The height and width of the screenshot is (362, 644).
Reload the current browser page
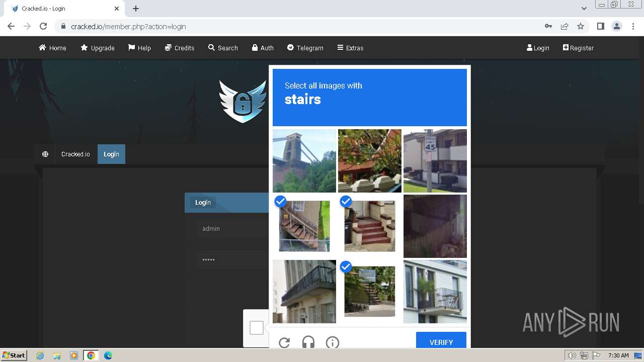coord(43,26)
